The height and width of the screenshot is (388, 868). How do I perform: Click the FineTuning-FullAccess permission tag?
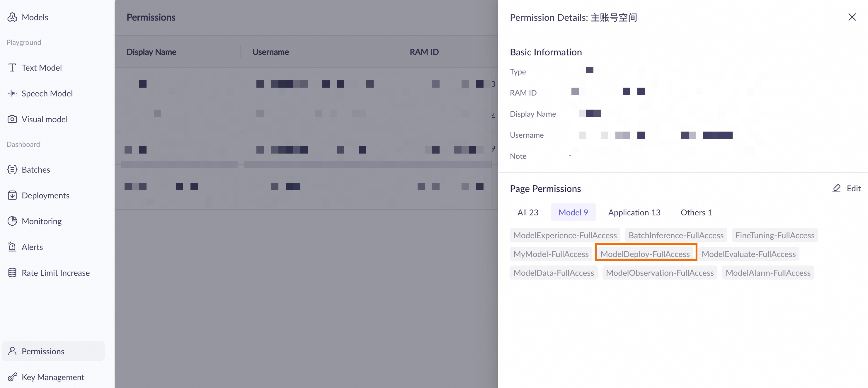pyautogui.click(x=775, y=235)
